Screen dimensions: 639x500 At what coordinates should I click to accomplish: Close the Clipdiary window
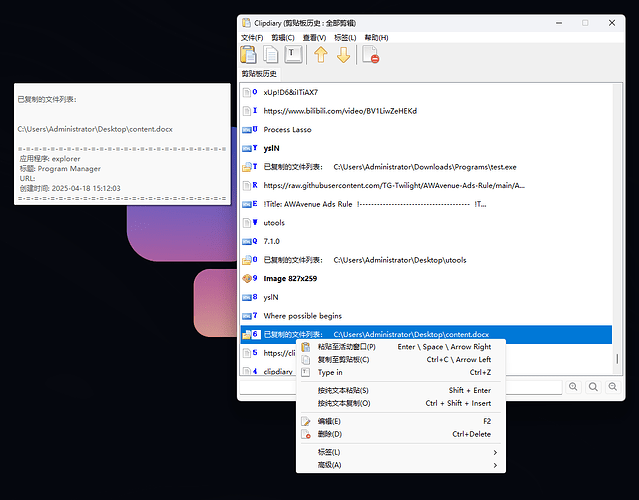[612, 23]
